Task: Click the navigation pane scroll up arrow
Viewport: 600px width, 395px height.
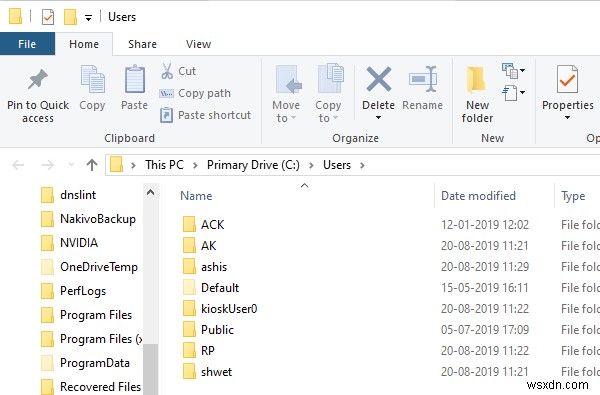Action: tap(151, 193)
